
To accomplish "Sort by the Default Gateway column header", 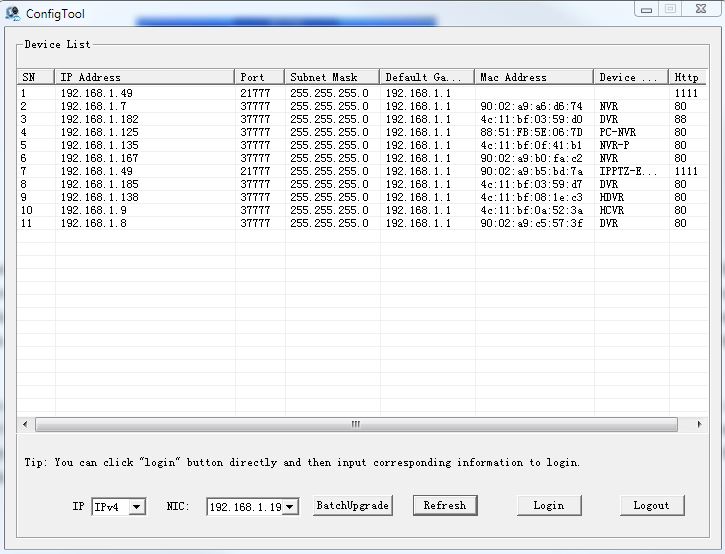I will pos(427,77).
